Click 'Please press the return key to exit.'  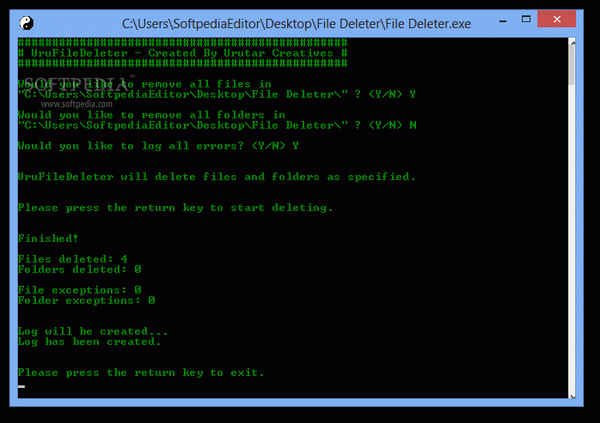pos(141,373)
